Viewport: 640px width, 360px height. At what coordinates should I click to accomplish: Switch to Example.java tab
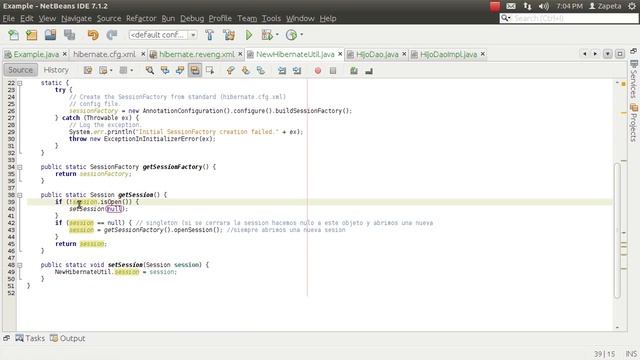(x=36, y=54)
